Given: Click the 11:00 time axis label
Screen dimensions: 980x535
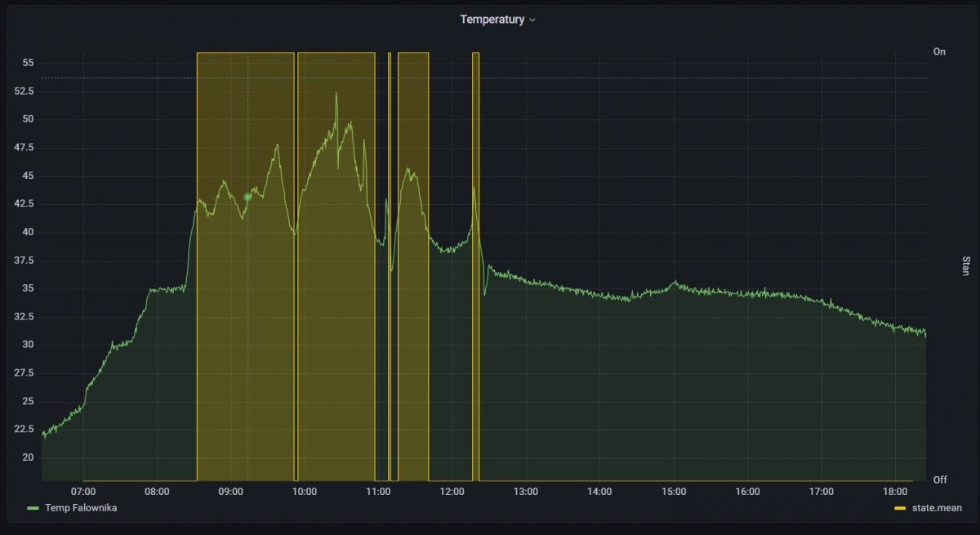Looking at the screenshot, I should point(378,492).
